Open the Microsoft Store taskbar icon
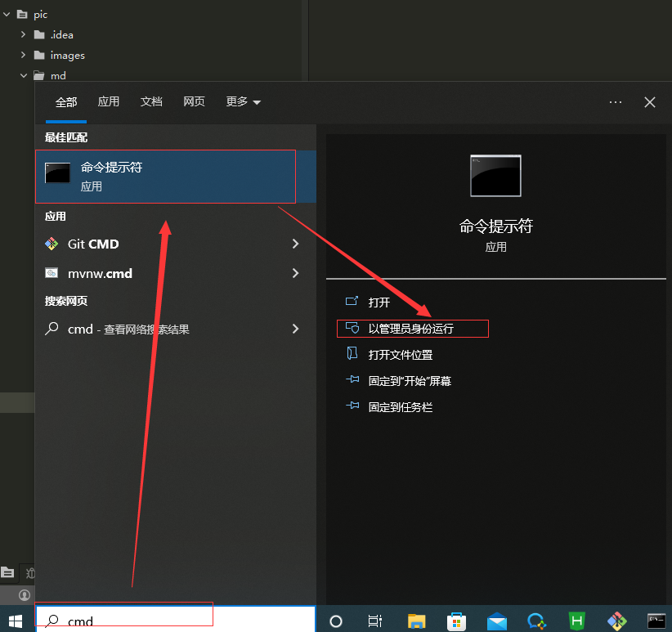 (x=457, y=621)
